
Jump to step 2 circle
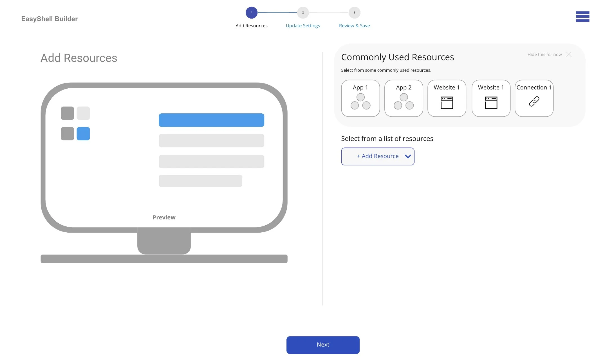pos(303,13)
